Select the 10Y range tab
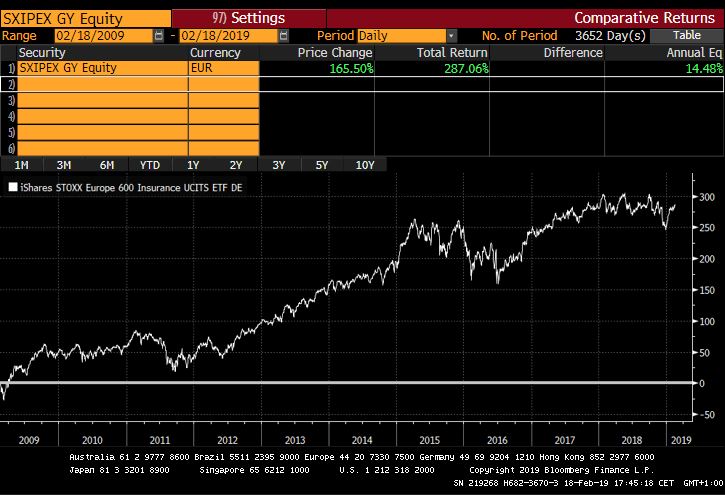The image size is (725, 495). click(365, 165)
